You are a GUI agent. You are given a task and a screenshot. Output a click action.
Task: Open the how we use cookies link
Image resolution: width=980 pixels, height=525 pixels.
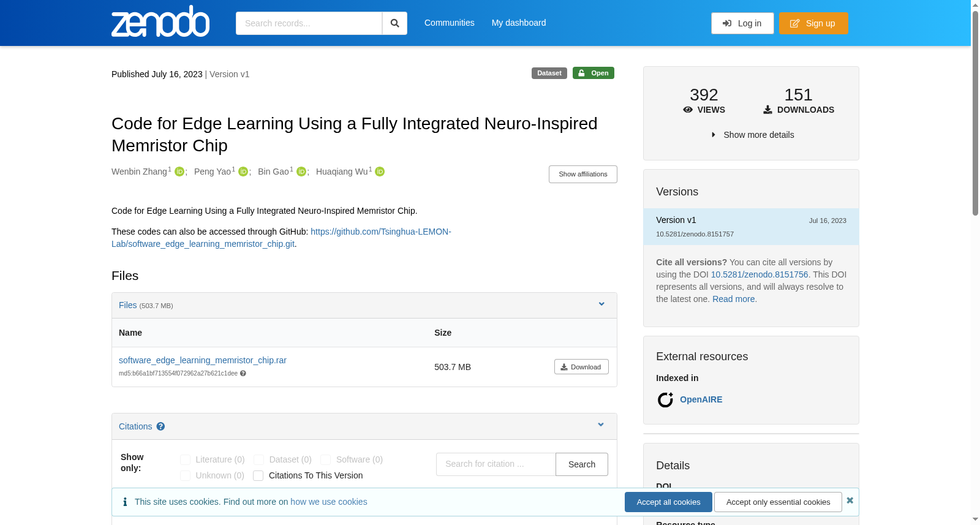(329, 502)
